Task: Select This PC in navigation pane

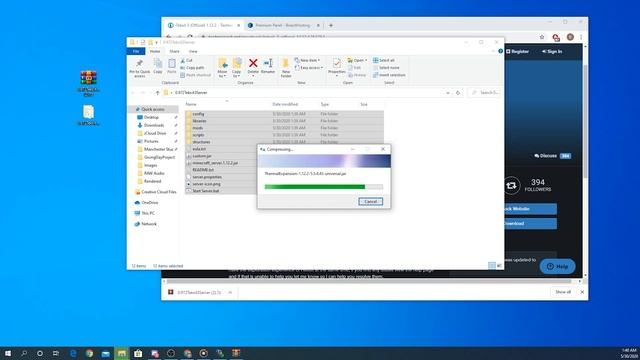Action: pos(148,213)
